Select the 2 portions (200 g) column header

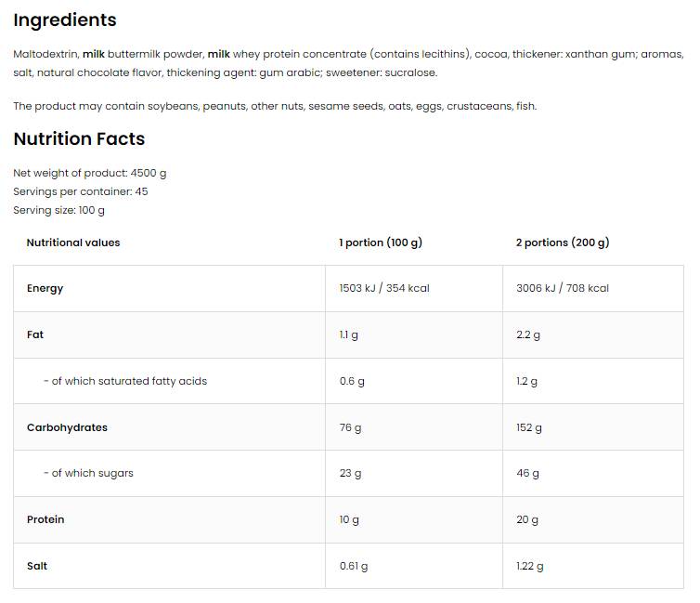pos(563,243)
